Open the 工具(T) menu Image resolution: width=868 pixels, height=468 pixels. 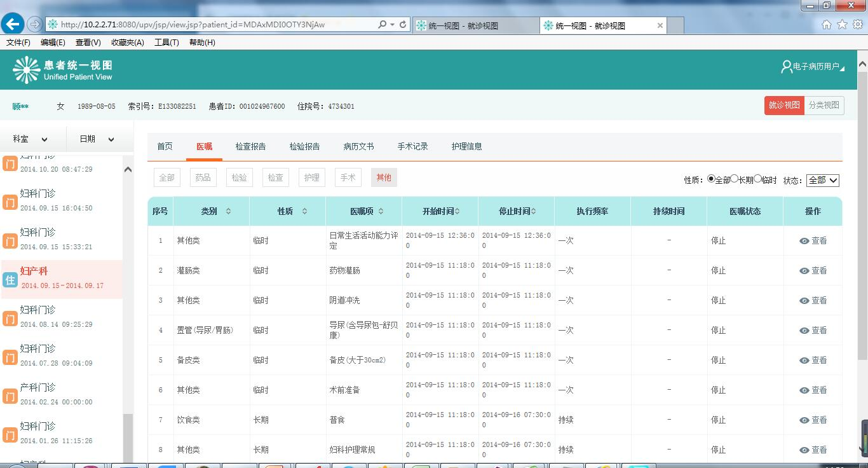point(166,43)
